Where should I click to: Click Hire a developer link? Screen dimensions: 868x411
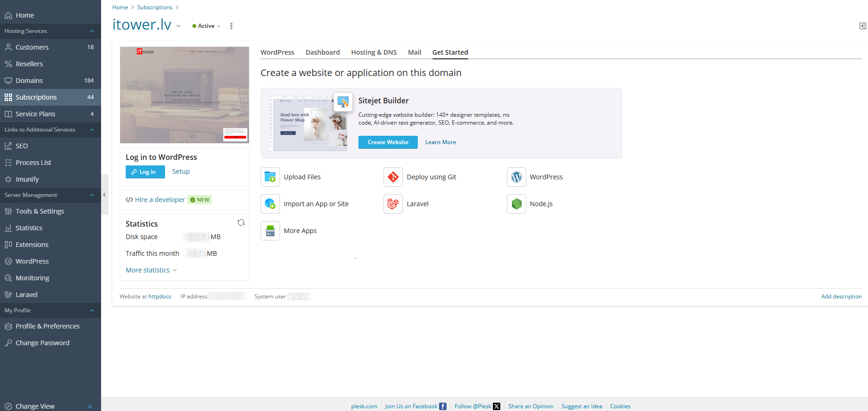click(x=160, y=200)
